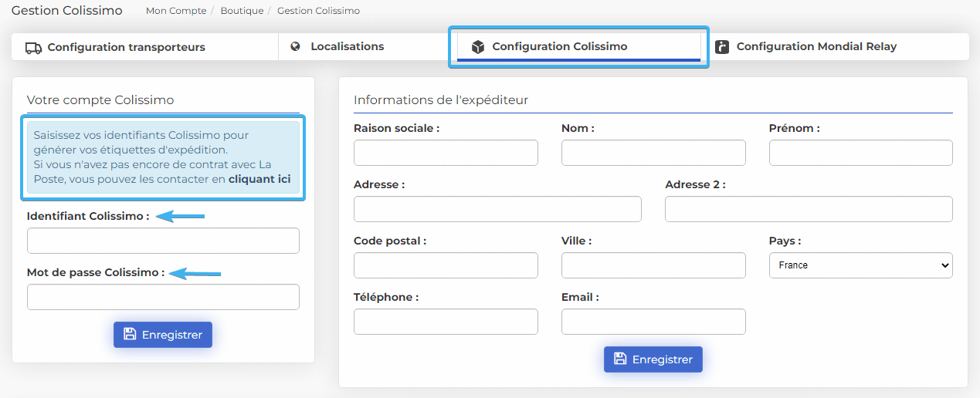Open the Configuration Mondial Relay tab
This screenshot has width=980, height=398.
point(816,47)
